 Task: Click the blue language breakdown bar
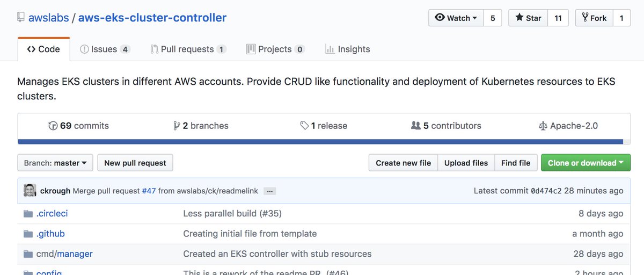point(320,142)
